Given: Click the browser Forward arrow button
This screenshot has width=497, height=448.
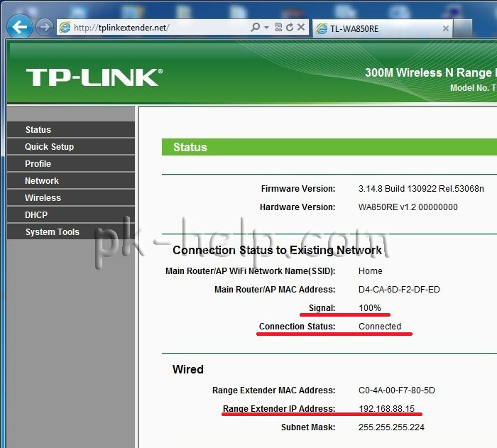Looking at the screenshot, I should tap(44, 27).
